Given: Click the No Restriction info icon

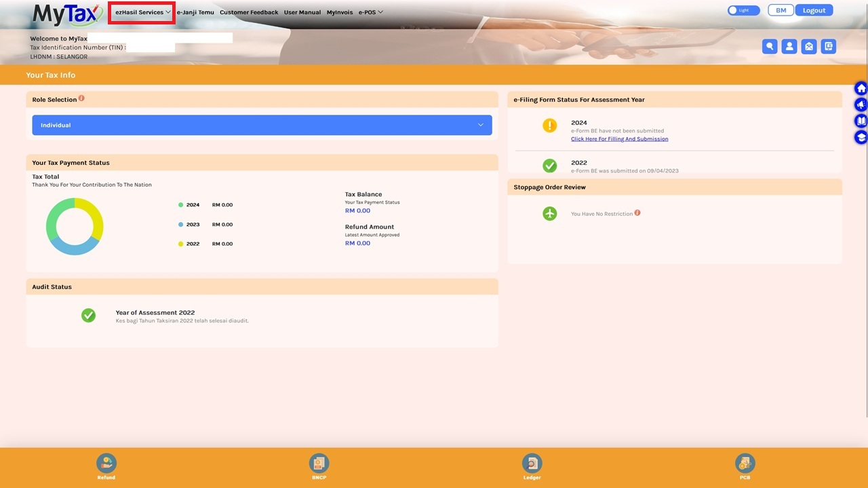Looking at the screenshot, I should pos(637,213).
